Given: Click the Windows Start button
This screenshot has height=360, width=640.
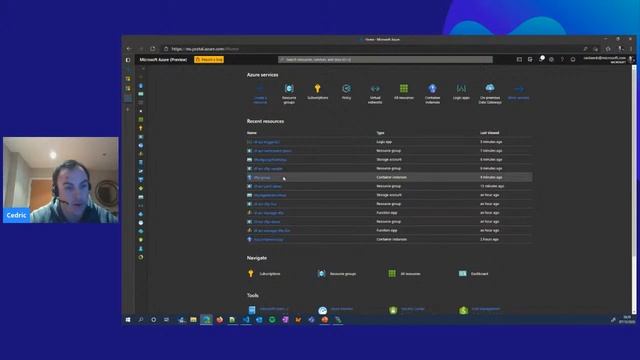Looking at the screenshot, I should 128,320.
